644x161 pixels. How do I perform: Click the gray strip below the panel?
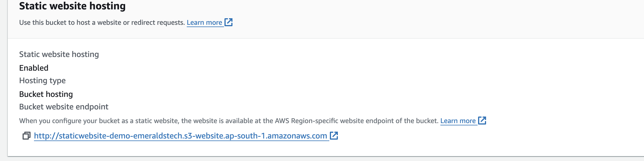314,159
